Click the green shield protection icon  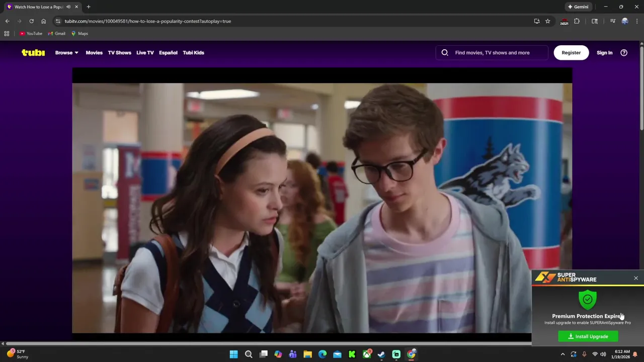pyautogui.click(x=588, y=299)
